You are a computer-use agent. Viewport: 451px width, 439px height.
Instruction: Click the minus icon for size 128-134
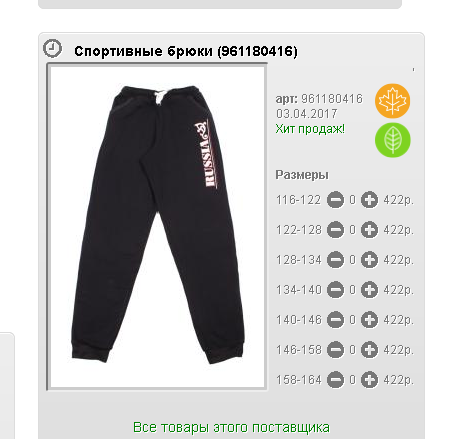pyautogui.click(x=335, y=260)
